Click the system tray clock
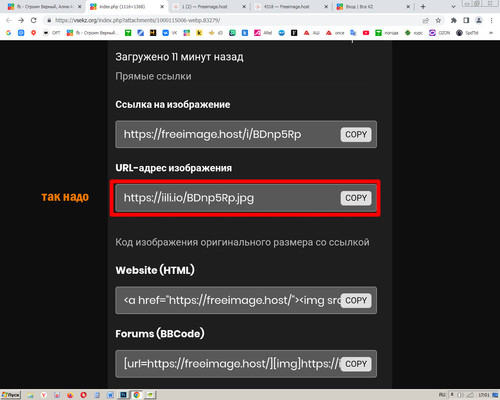 click(x=483, y=395)
